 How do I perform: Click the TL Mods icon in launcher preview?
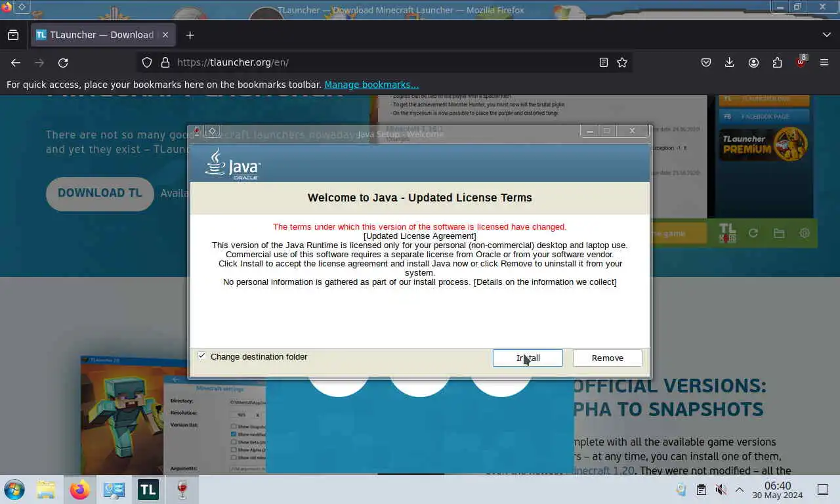[727, 233]
